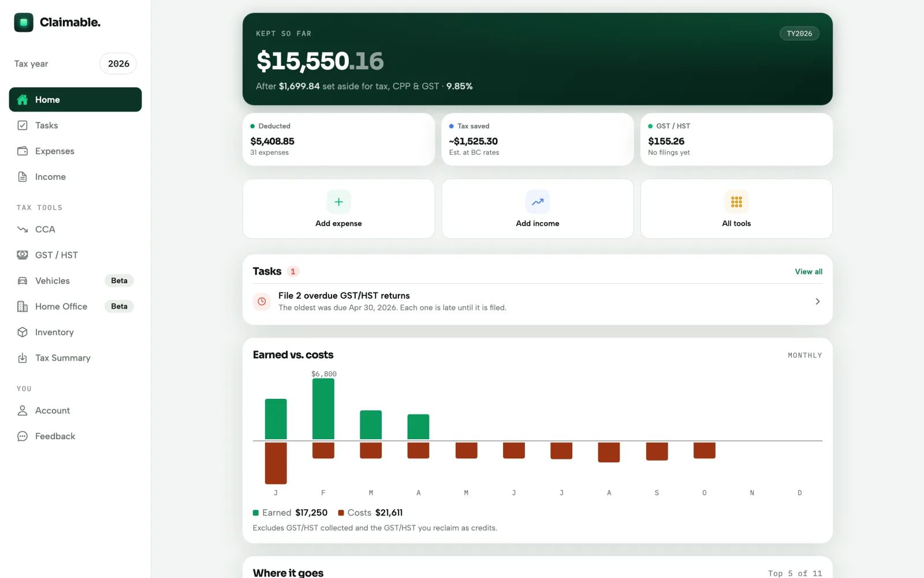The width and height of the screenshot is (924, 578).
Task: Click the Tasks count badge 1
Action: [293, 272]
